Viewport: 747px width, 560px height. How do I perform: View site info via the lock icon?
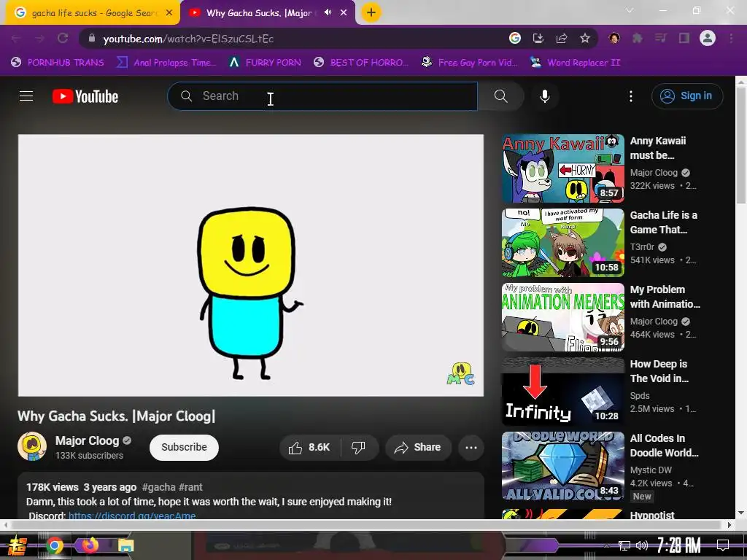click(x=92, y=38)
